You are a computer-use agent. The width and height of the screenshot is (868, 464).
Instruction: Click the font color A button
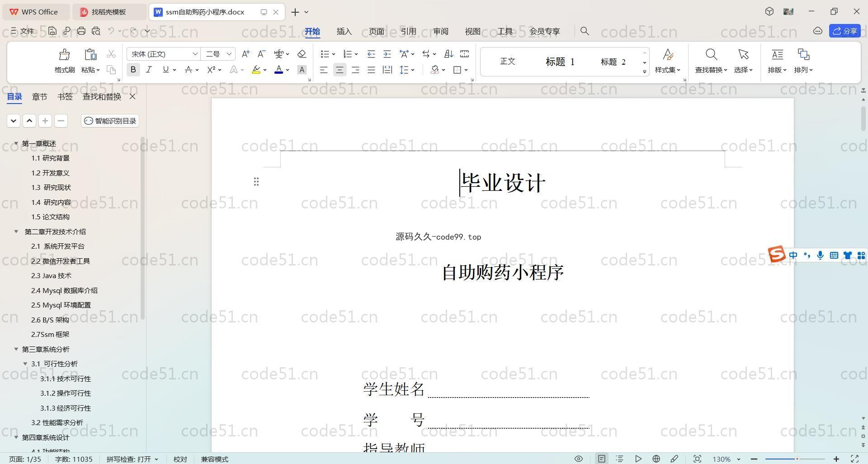click(279, 70)
